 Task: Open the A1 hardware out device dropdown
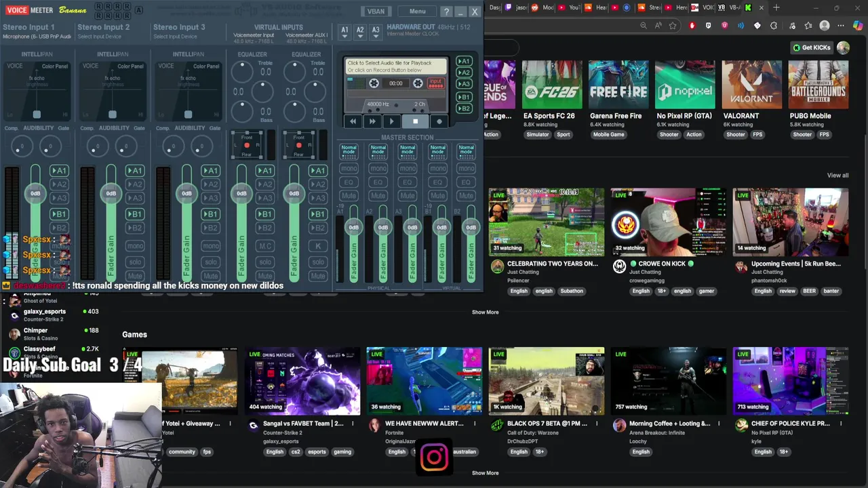pyautogui.click(x=344, y=32)
